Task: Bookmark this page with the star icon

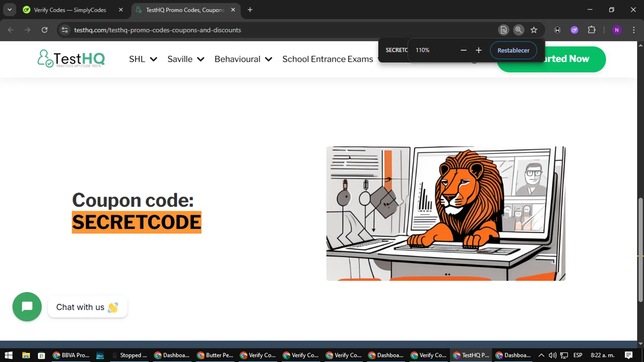Action: 534,30
